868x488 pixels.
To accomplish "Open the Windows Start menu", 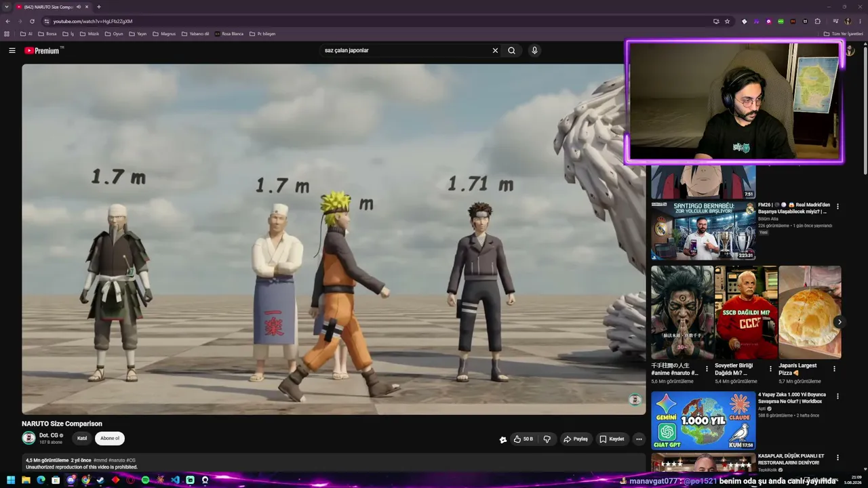I will pyautogui.click(x=11, y=480).
